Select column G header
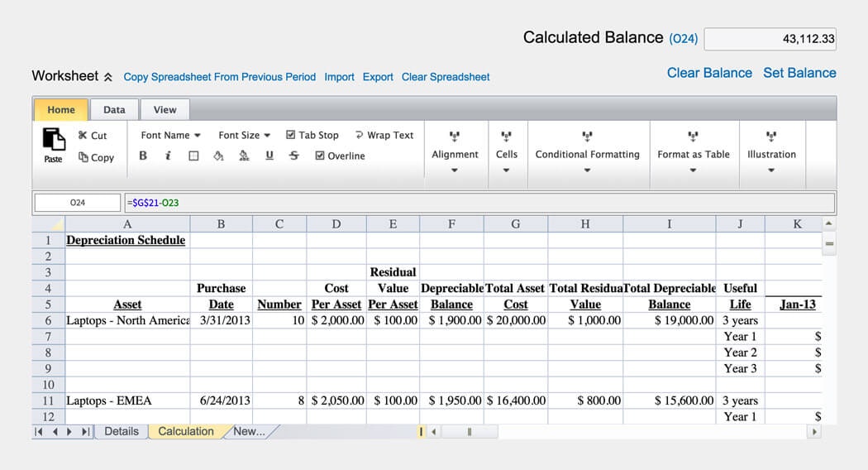 pos(515,224)
